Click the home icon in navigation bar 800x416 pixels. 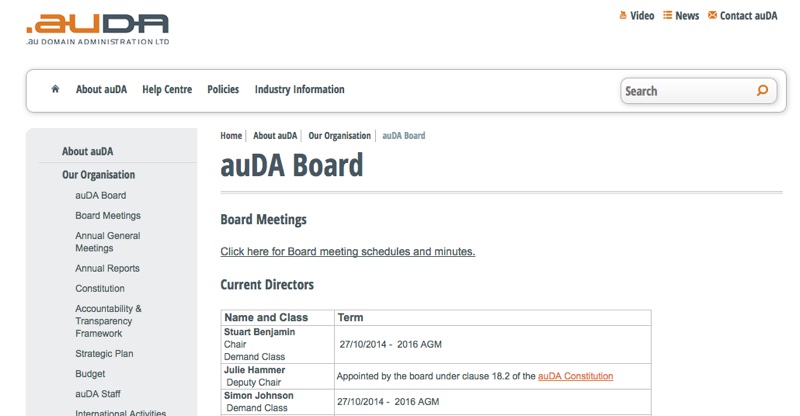click(x=55, y=89)
